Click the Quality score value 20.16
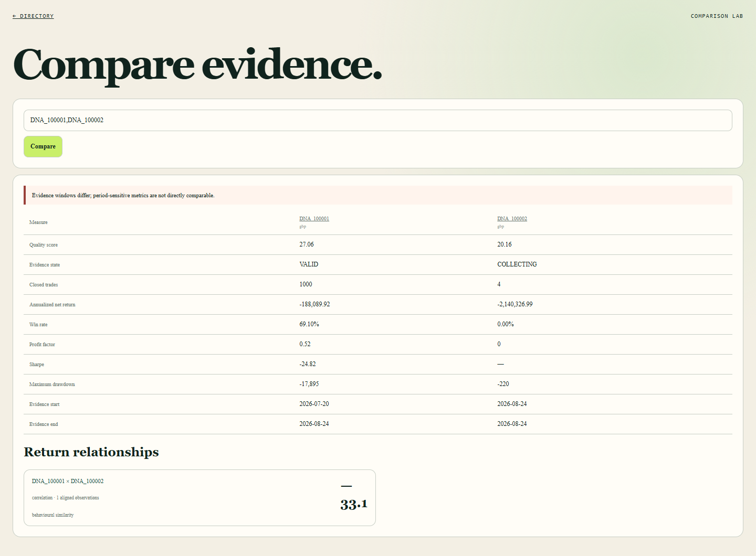Image resolution: width=756 pixels, height=556 pixels. 505,244
